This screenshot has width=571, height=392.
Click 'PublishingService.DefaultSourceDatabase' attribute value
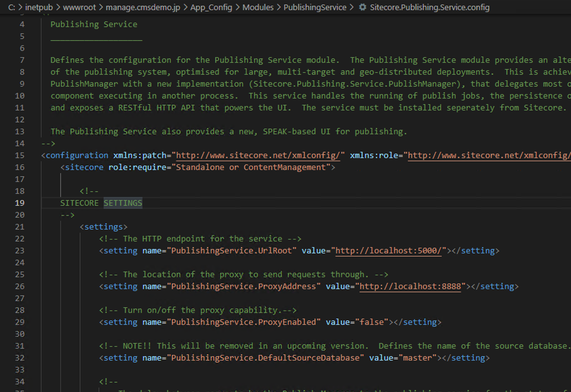pyautogui.click(x=265, y=358)
